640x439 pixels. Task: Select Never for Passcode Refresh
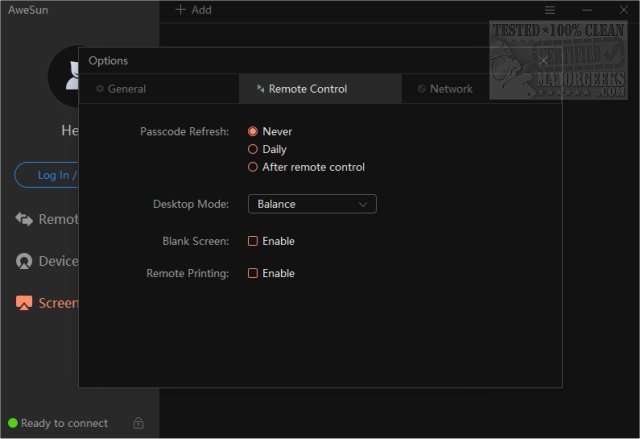point(253,131)
